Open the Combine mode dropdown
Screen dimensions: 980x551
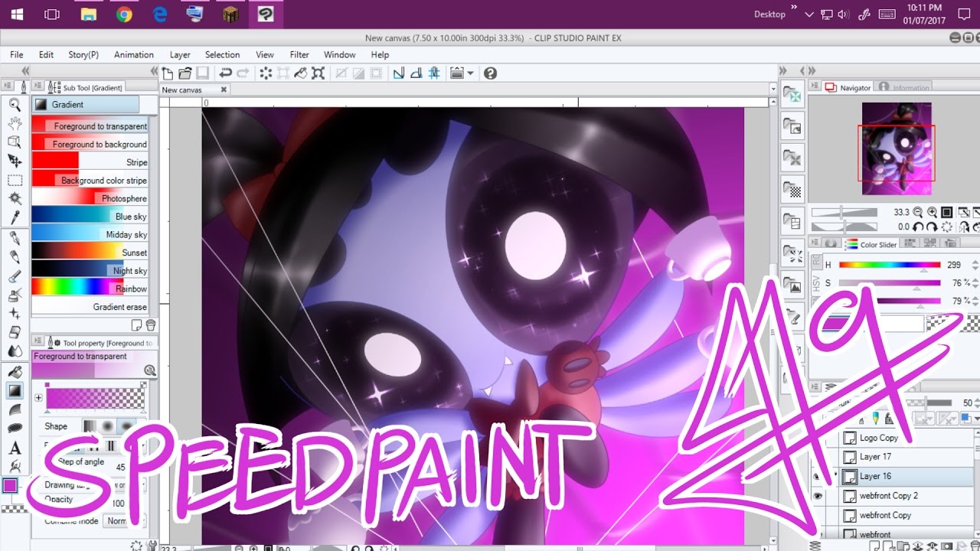point(125,520)
